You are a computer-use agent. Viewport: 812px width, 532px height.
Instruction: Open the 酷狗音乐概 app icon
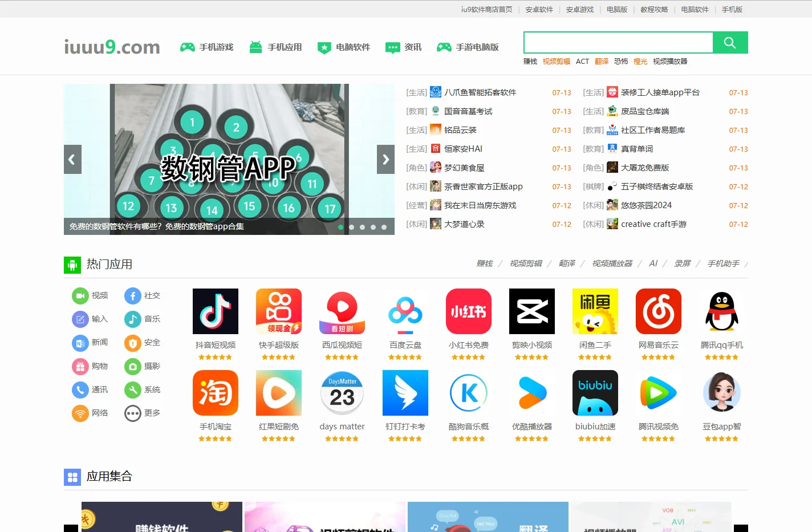point(469,393)
